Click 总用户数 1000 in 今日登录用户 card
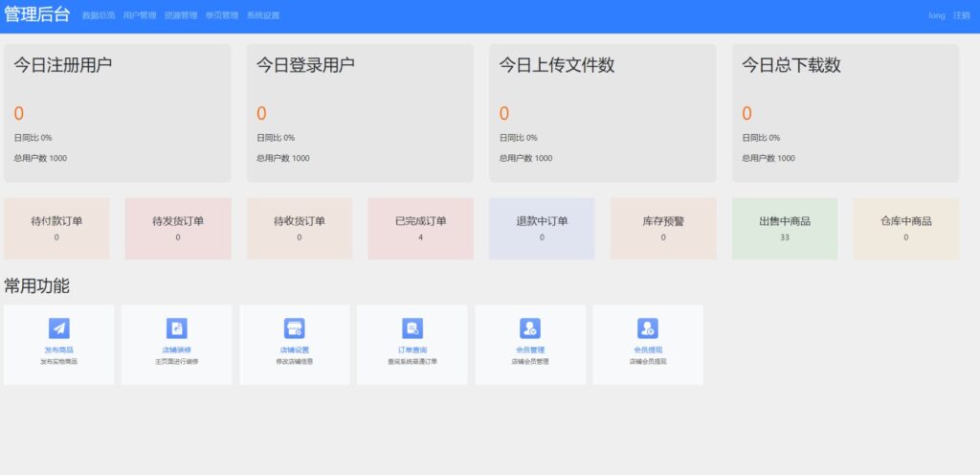The height and width of the screenshot is (475, 980). [x=283, y=159]
